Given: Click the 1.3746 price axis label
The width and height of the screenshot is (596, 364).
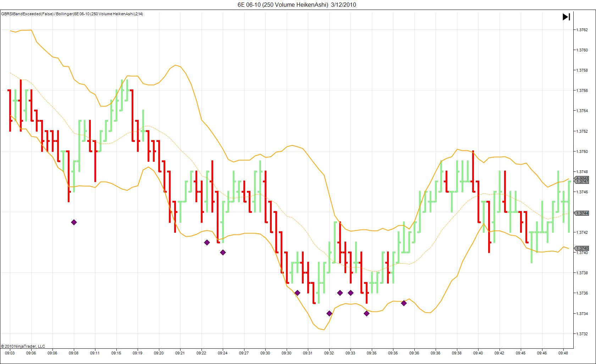Looking at the screenshot, I should 582,192.
